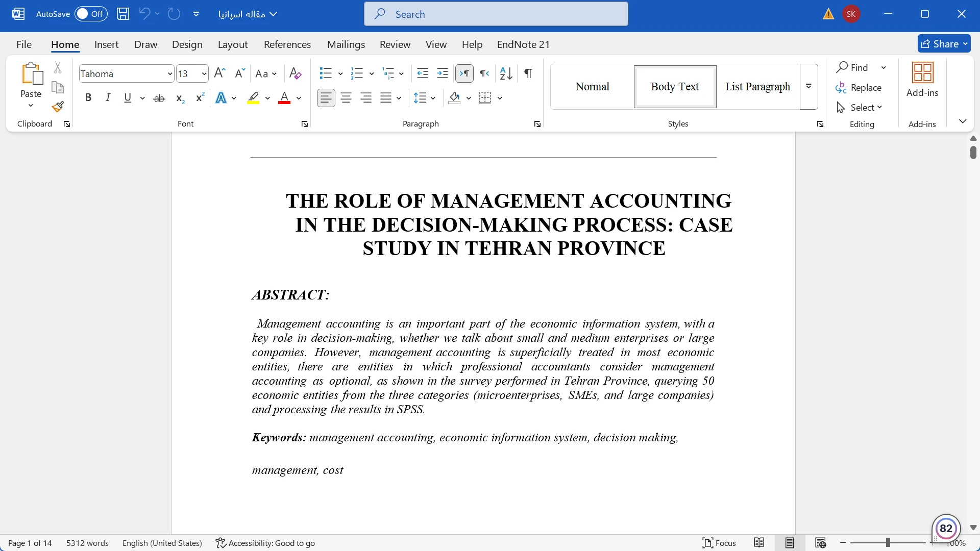Open the EndNote 21 tab
This screenshot has height=551, width=980.
pyautogui.click(x=523, y=44)
